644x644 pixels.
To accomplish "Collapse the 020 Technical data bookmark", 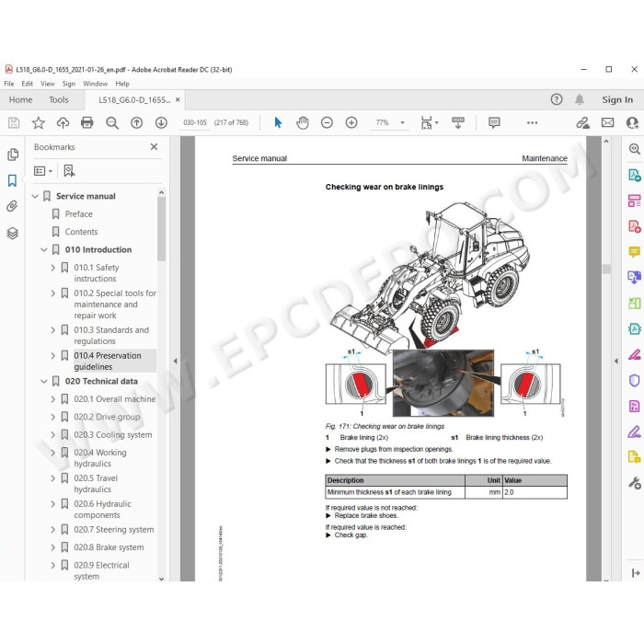I will (44, 381).
